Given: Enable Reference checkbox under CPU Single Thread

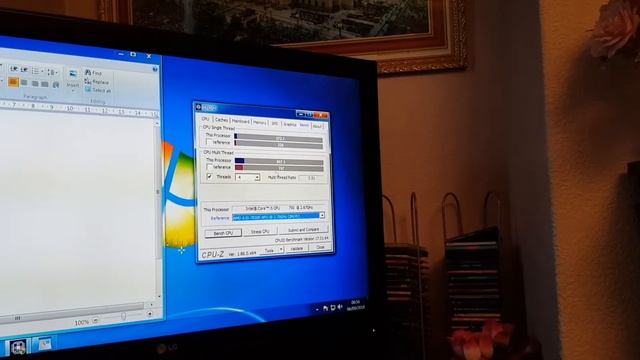Looking at the screenshot, I should [209, 142].
